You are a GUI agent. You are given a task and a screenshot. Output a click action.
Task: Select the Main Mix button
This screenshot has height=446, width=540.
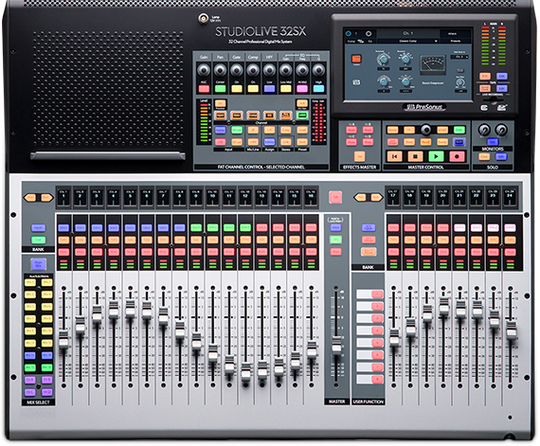click(x=38, y=265)
